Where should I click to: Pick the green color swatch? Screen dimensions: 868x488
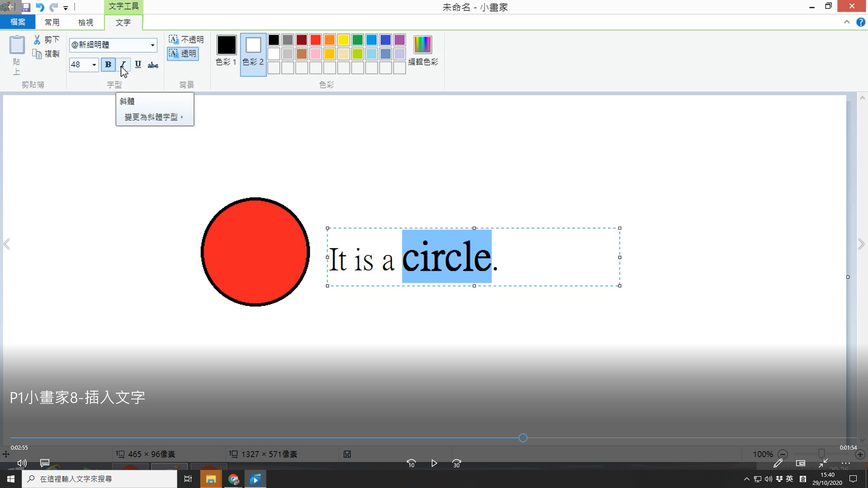click(x=358, y=40)
